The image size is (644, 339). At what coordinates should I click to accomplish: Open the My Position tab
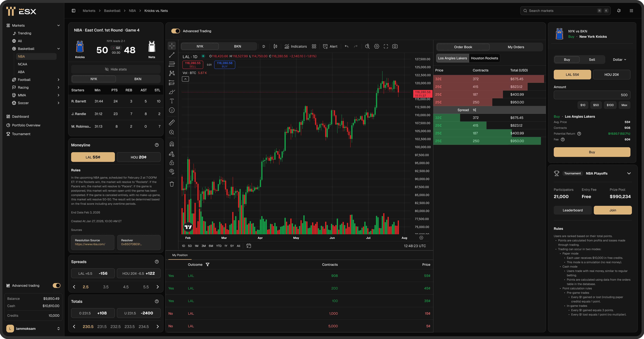point(180,255)
